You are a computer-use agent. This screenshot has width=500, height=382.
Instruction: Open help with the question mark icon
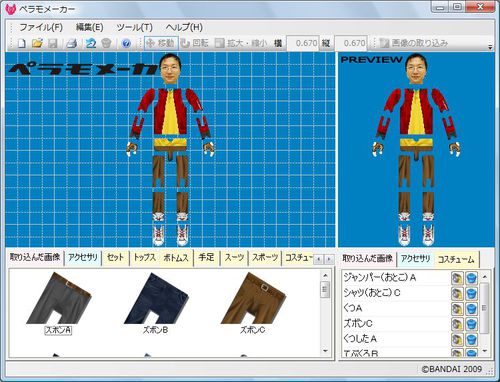click(x=126, y=43)
